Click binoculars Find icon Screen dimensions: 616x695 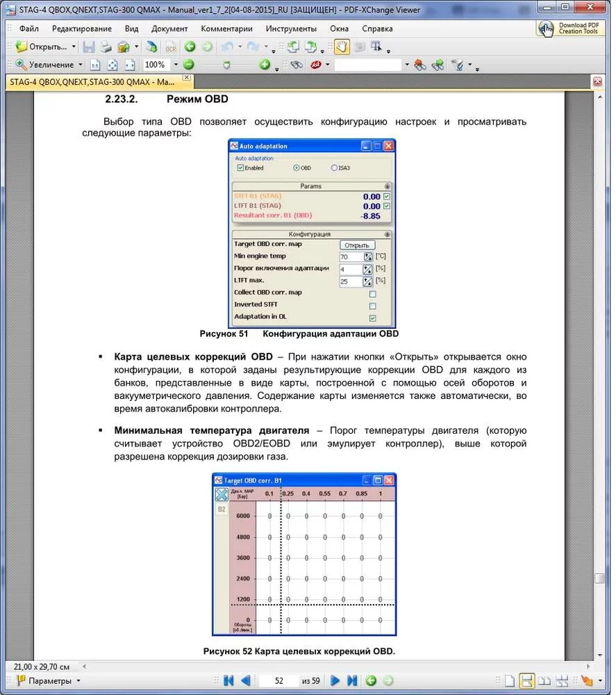tap(297, 65)
